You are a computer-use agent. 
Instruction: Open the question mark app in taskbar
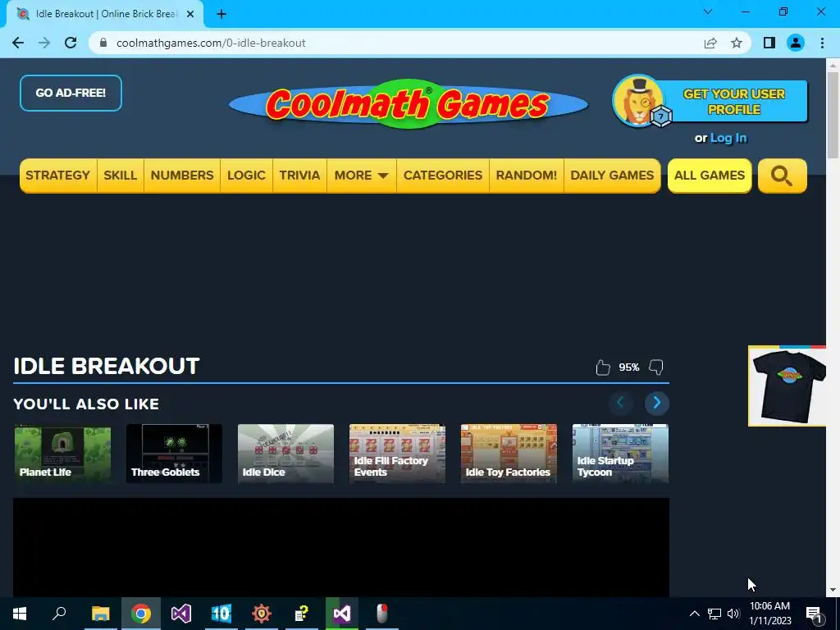[x=302, y=614]
